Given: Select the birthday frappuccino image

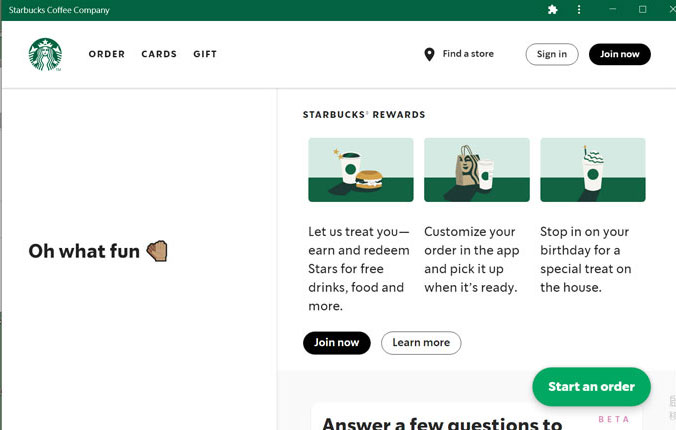Looking at the screenshot, I should (593, 170).
